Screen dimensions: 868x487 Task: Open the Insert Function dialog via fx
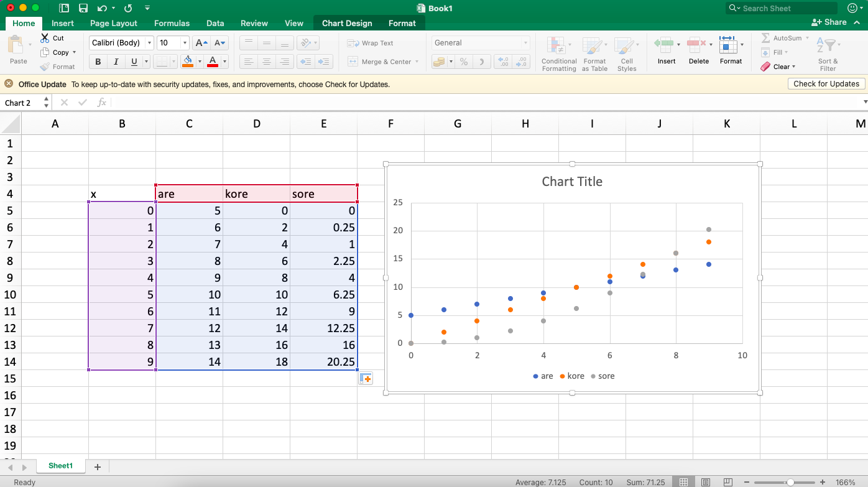[x=101, y=102]
